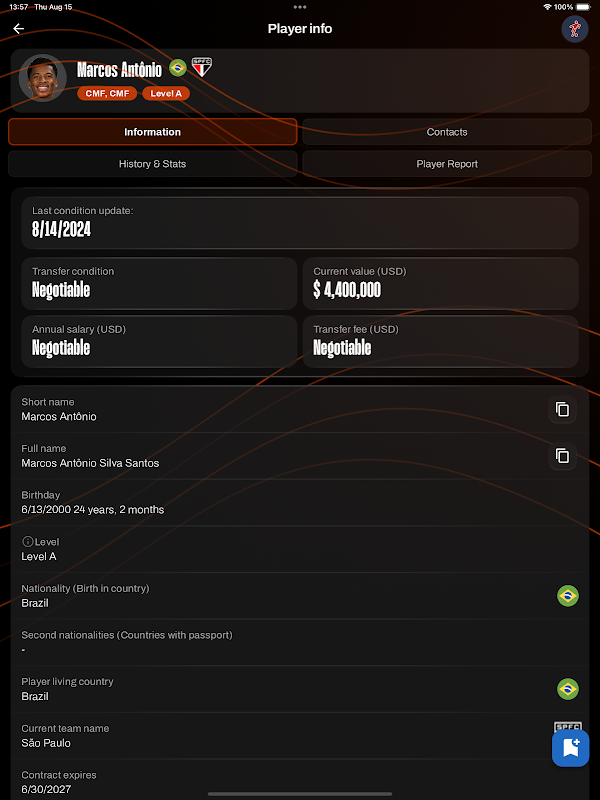Tap the Second nationalities row
This screenshot has height=800, width=600.
point(300,642)
